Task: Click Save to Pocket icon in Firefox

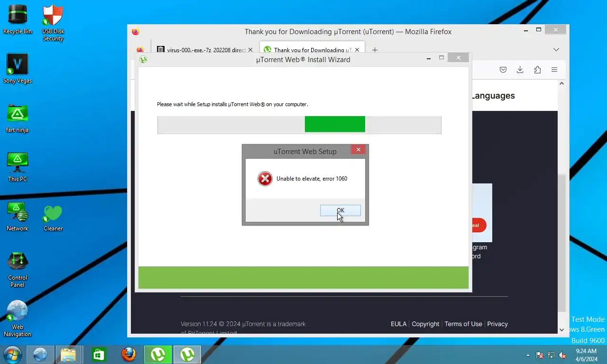Action: [x=503, y=70]
